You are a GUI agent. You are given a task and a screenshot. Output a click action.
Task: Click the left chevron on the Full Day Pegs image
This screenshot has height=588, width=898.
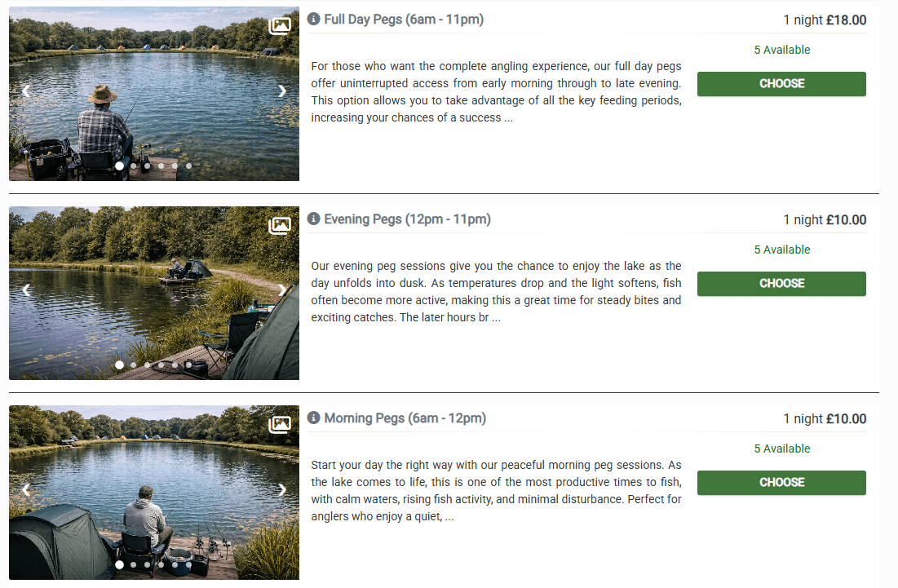tap(25, 92)
